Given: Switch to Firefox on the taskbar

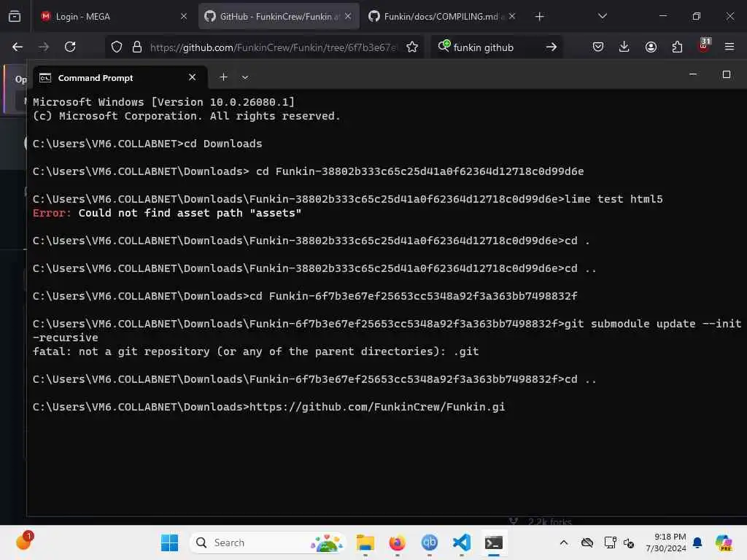Looking at the screenshot, I should [398, 542].
